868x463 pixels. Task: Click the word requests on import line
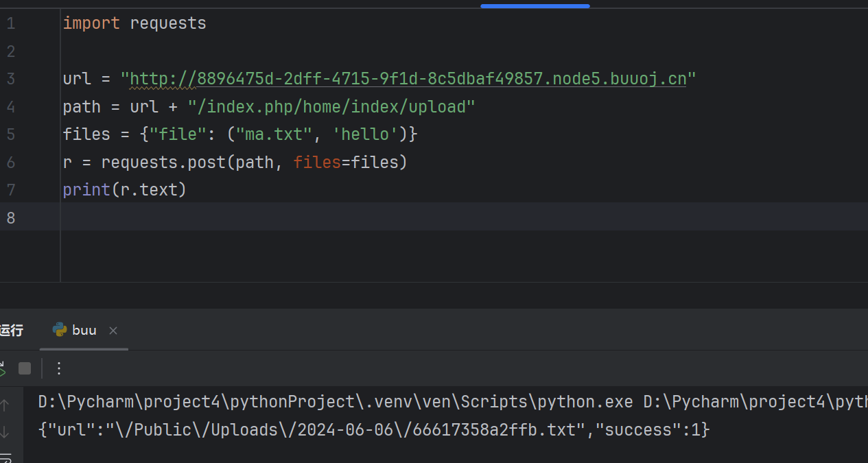click(x=168, y=23)
